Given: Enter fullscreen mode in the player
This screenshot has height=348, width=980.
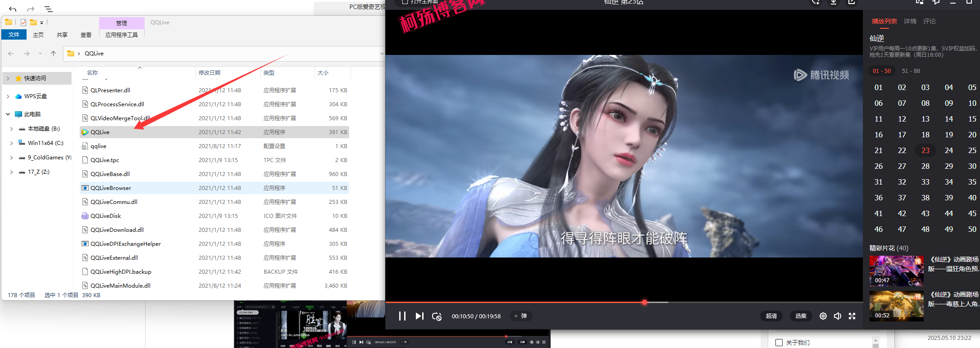Looking at the screenshot, I should 852,316.
